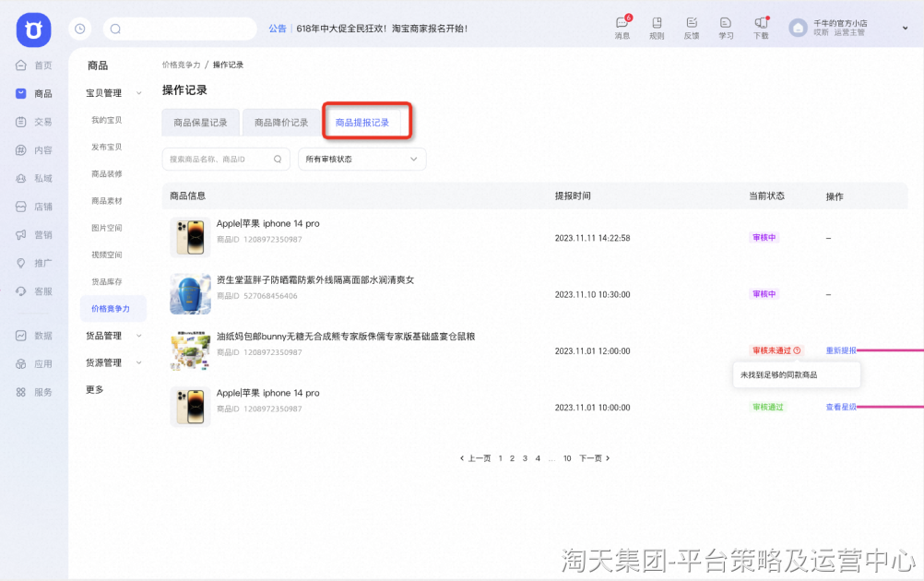This screenshot has width=924, height=581.
Task: Go to 下一页 in pagination
Action: [x=595, y=458]
